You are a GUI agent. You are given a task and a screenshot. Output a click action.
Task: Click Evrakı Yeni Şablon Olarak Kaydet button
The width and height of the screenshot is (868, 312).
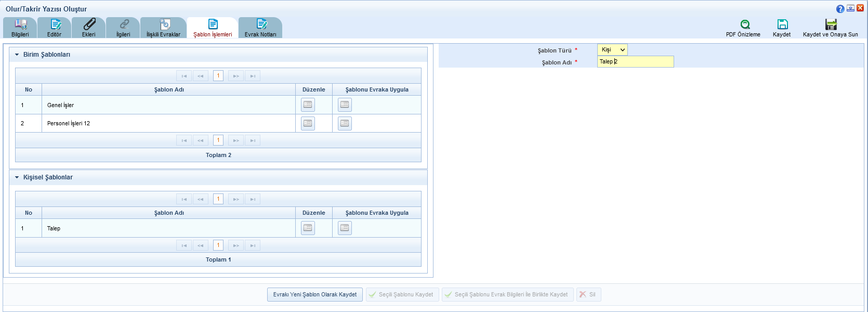click(x=315, y=295)
